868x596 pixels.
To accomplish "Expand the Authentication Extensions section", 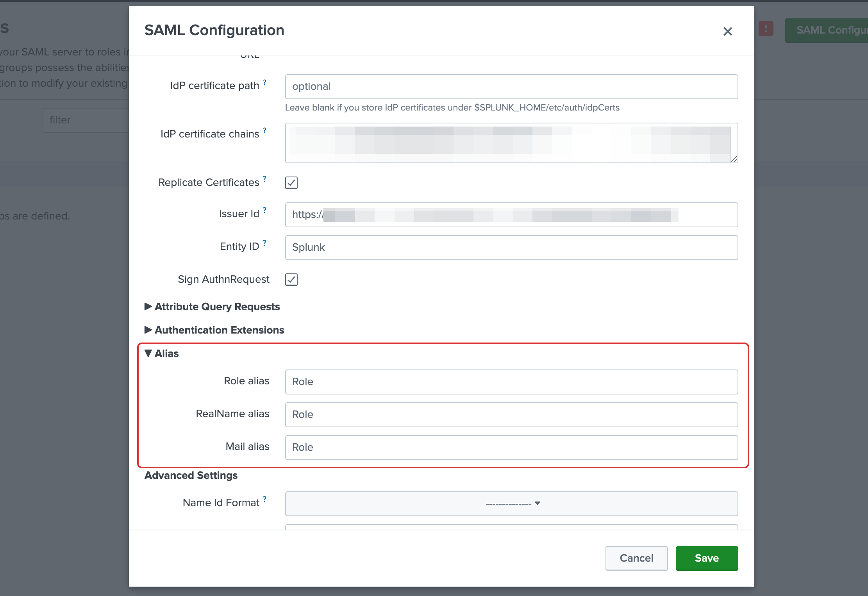I will tap(214, 330).
